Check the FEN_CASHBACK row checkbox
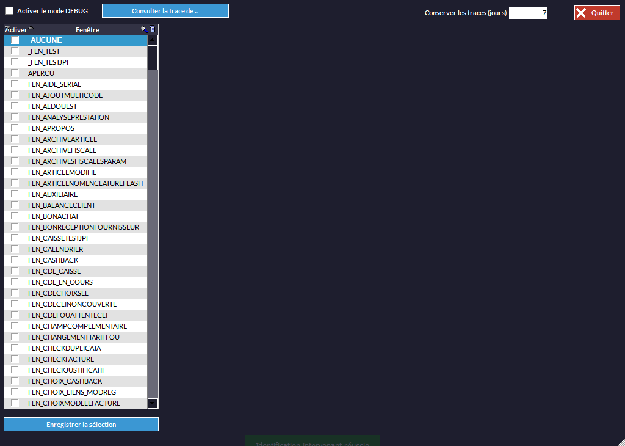Viewport: 625px width, 446px height. coord(15,260)
